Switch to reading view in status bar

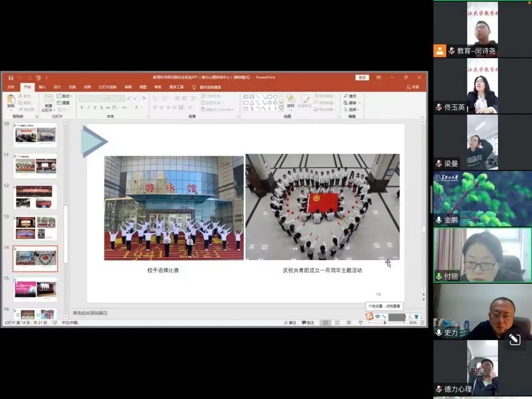(x=349, y=323)
